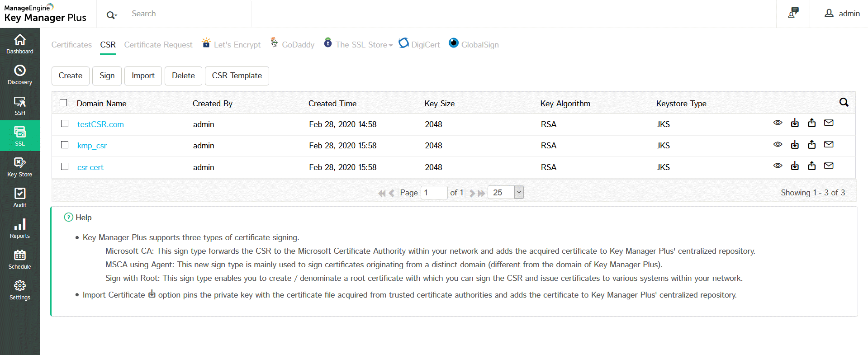
Task: Tick the checkbox for testCSR.com
Action: (x=65, y=123)
